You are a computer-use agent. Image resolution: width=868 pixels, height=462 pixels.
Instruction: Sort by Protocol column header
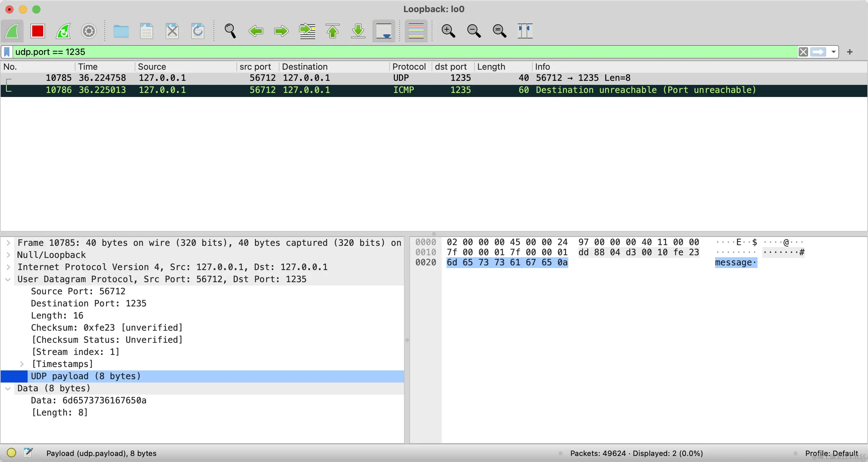click(x=411, y=67)
